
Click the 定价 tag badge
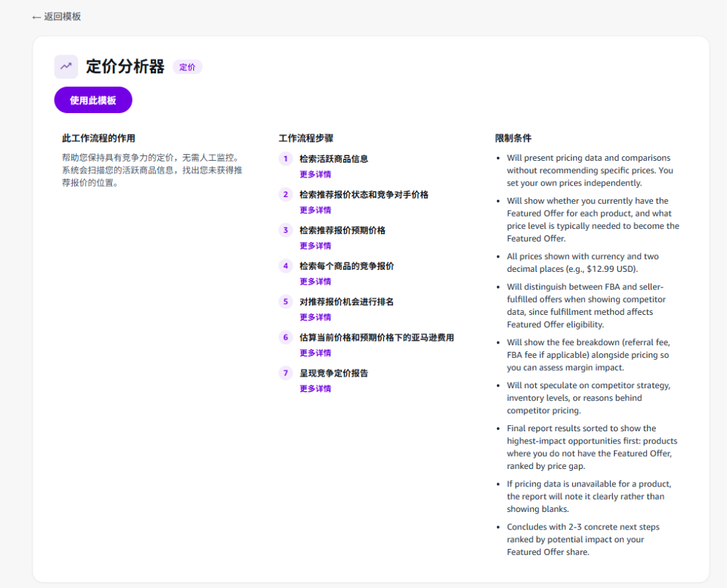pos(187,67)
